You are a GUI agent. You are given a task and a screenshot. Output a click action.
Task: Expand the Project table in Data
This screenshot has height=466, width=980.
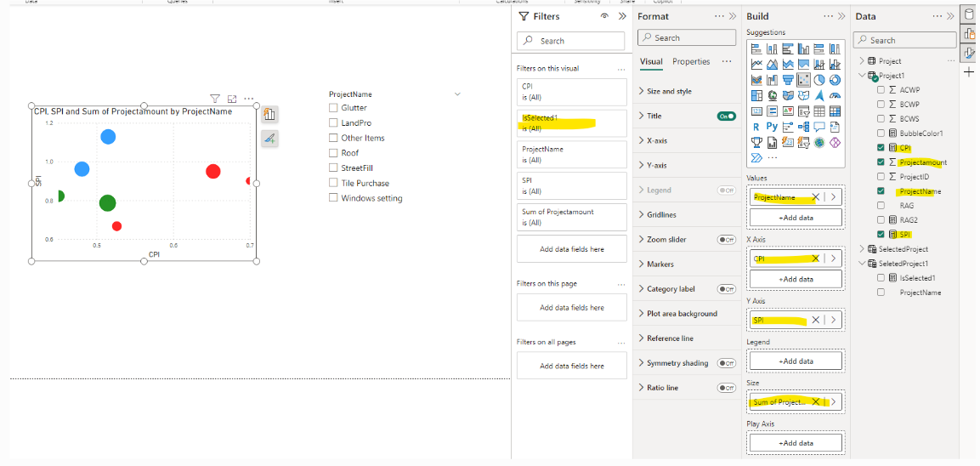click(x=862, y=60)
